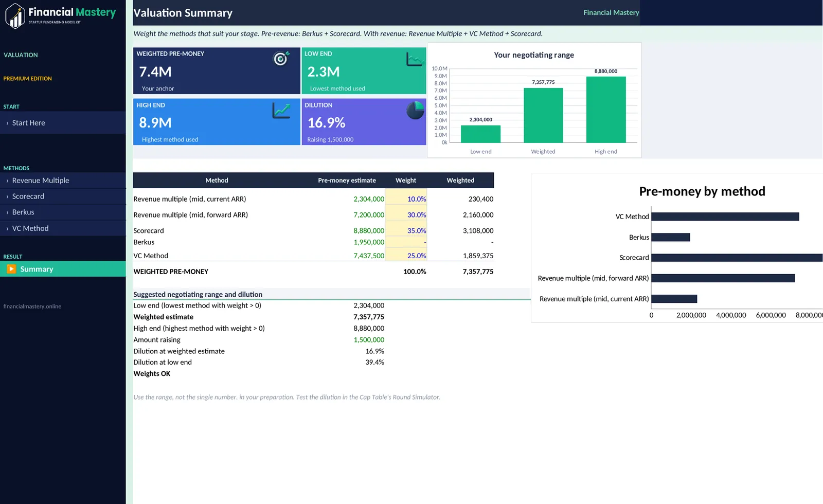This screenshot has width=823, height=504.
Task: Click the Weighted green bar in chart
Action: 543,115
